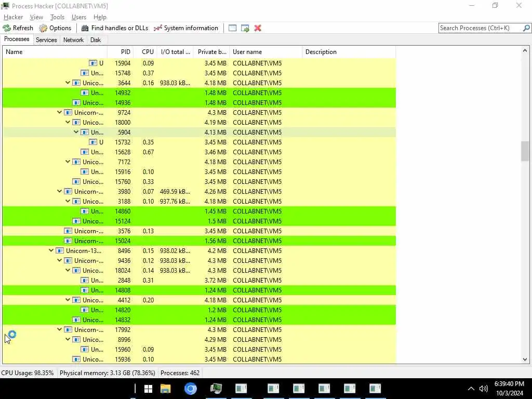Sort by the Description column header
The width and height of the screenshot is (532, 399).
(349, 52)
